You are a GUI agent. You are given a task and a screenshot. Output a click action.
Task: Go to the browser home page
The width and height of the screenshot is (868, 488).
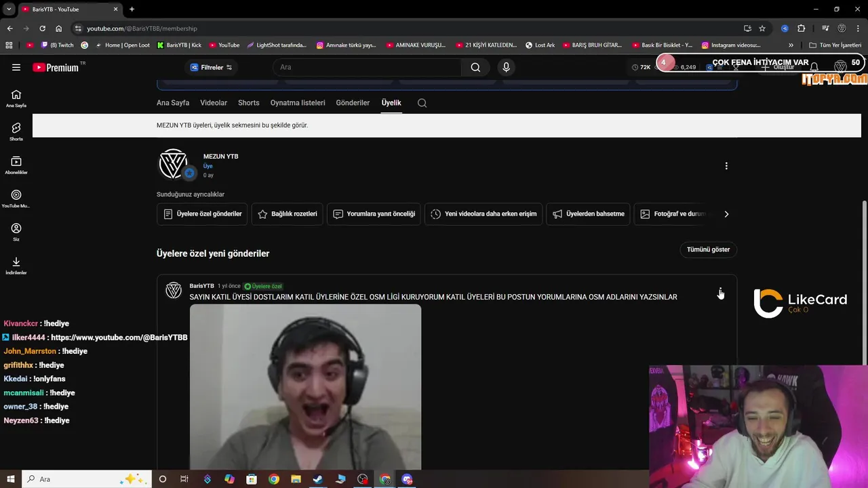point(58,28)
